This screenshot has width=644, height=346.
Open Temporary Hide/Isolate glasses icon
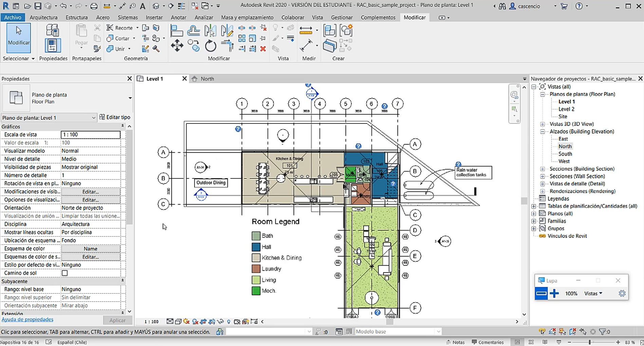tap(220, 321)
